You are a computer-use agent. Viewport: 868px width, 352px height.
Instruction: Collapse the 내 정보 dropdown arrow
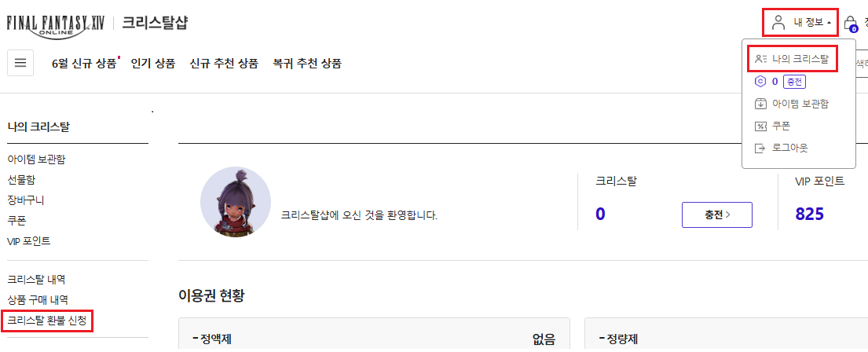tap(829, 23)
